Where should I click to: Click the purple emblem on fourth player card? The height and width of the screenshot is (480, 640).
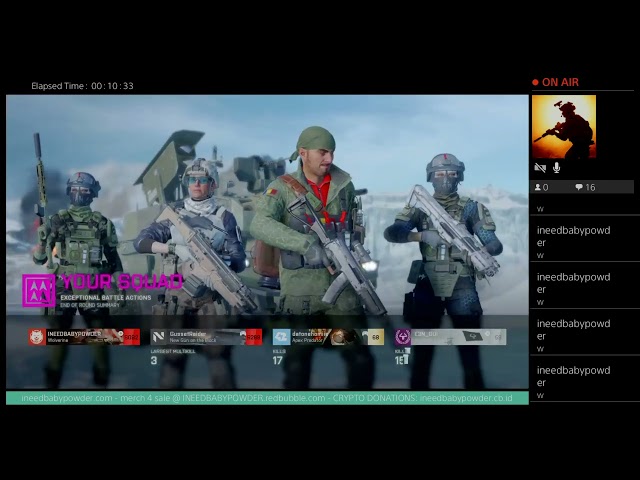tap(403, 337)
